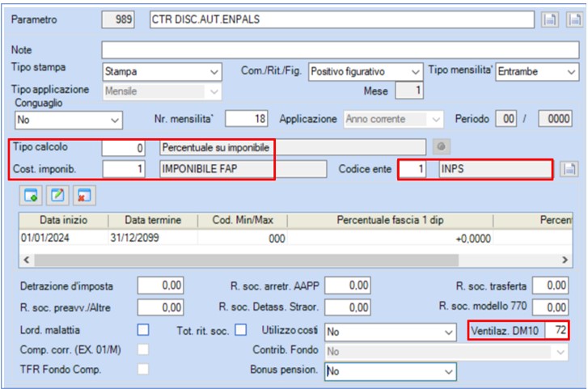Click the Cod. Min/Max column header
588x389 pixels.
click(243, 220)
